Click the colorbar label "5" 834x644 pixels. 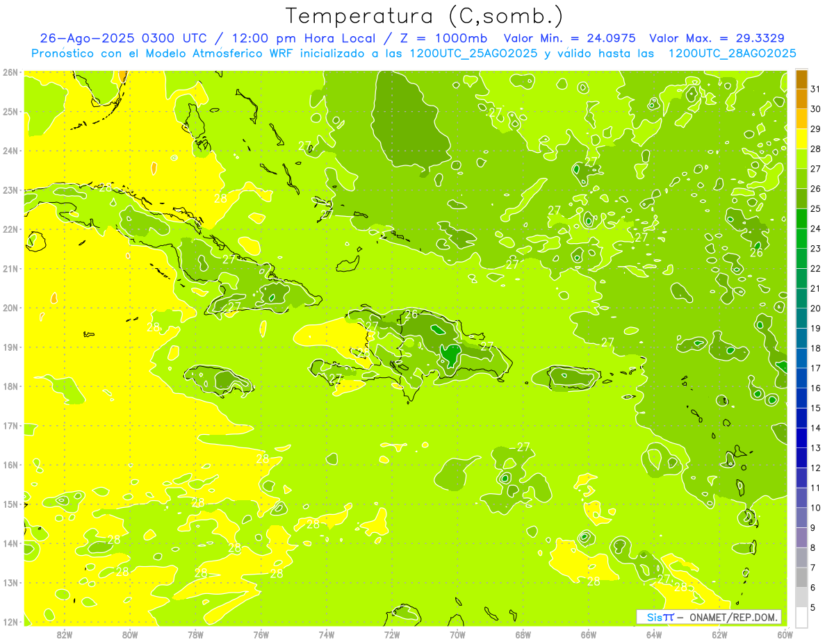coord(814,607)
